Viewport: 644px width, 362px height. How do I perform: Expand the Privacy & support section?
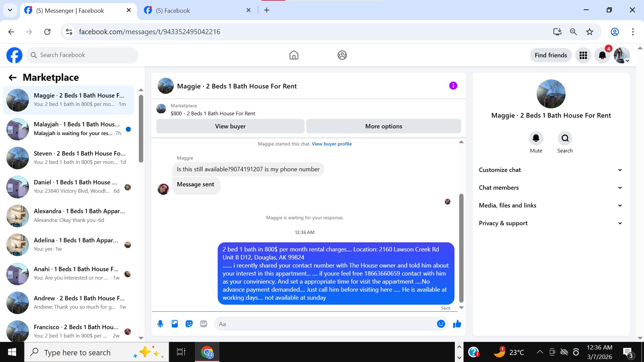coord(550,223)
